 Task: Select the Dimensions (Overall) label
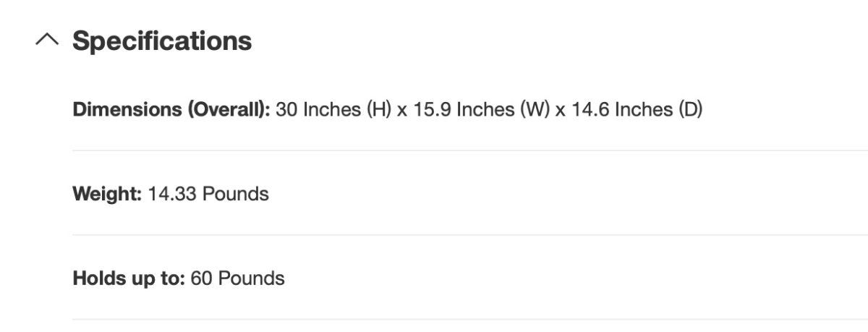[x=171, y=110]
